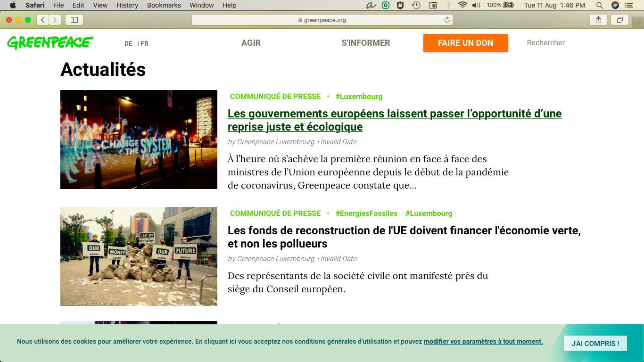Click the volume speaker icon
The width and height of the screenshot is (644, 362).
(476, 5)
